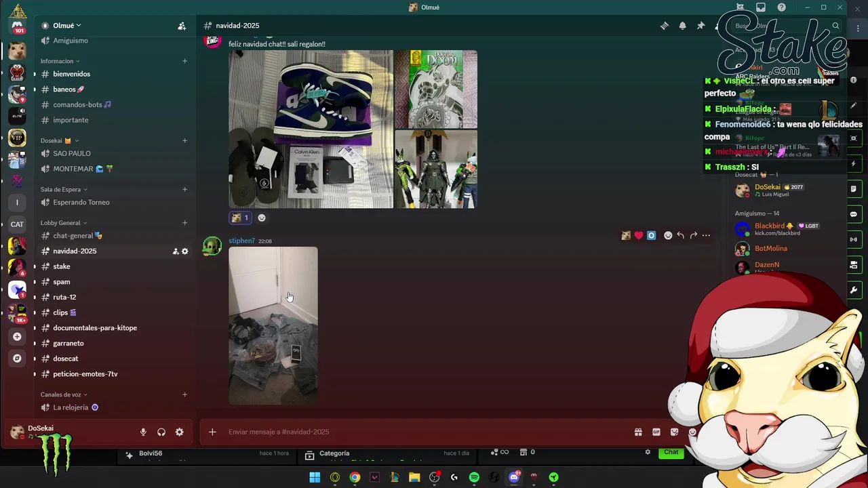
Task: Open sticker picker in message bar
Action: [674, 432]
